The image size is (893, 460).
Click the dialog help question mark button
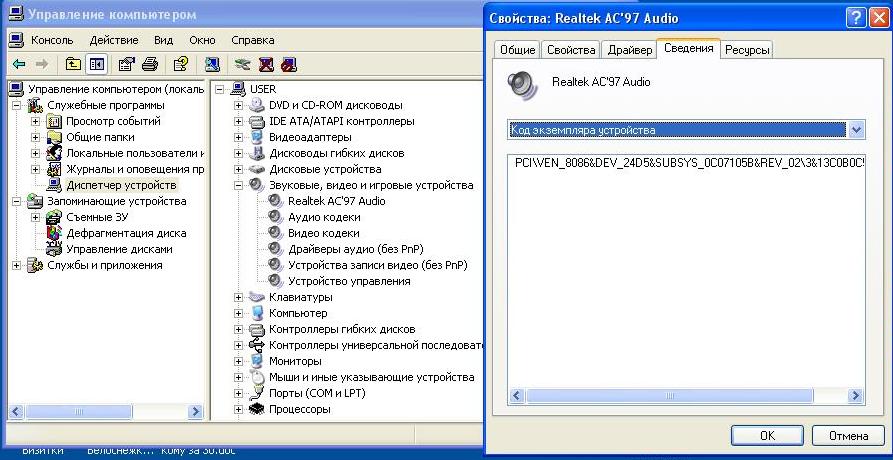tap(856, 18)
